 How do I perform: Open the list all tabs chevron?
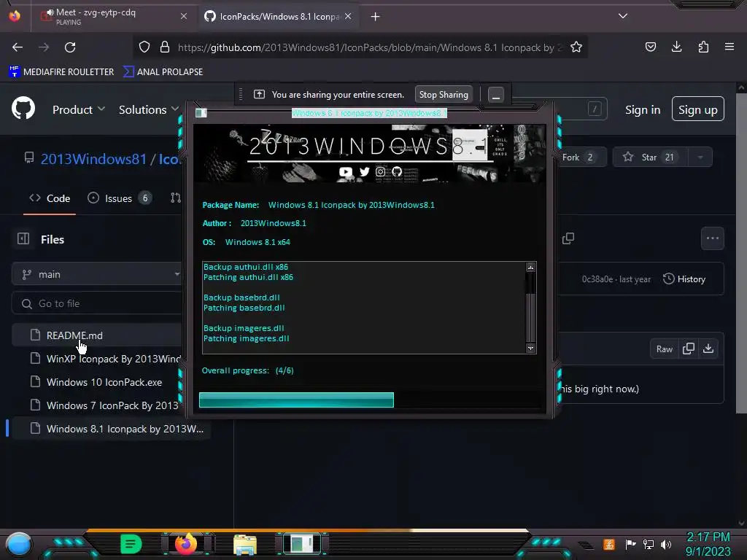(623, 16)
